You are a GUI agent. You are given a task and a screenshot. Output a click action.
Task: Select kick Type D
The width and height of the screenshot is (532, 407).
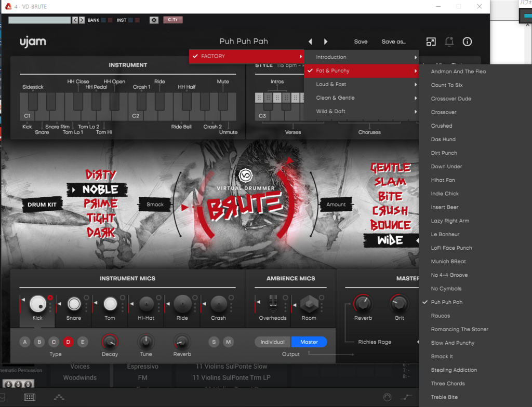pyautogui.click(x=68, y=342)
